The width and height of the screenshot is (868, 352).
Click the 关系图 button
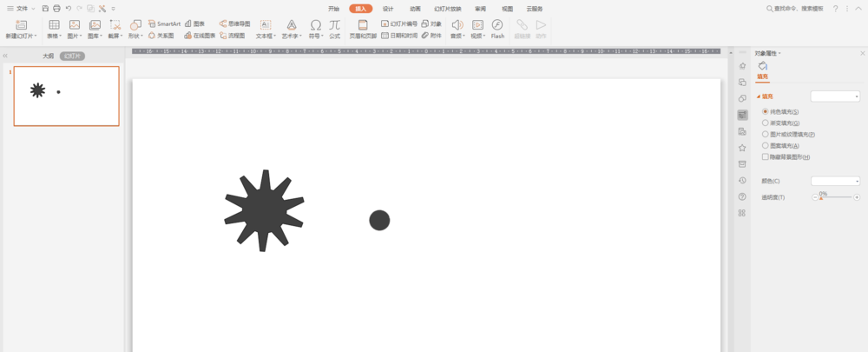point(161,36)
